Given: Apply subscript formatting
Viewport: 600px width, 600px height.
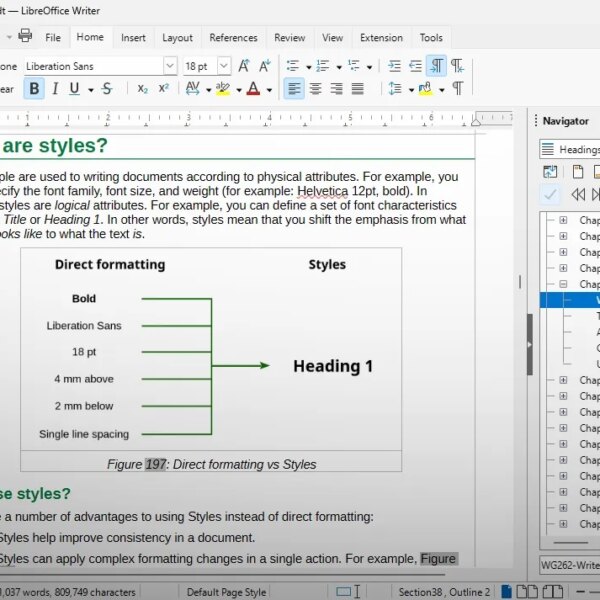Looking at the screenshot, I should pos(142,89).
